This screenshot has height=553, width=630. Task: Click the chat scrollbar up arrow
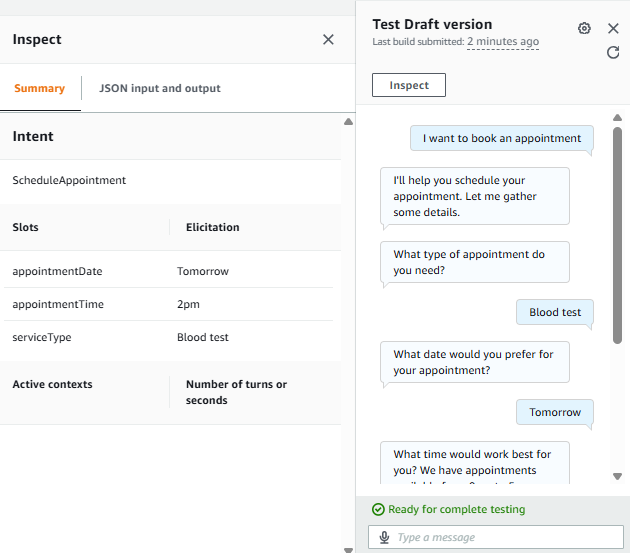[618, 117]
